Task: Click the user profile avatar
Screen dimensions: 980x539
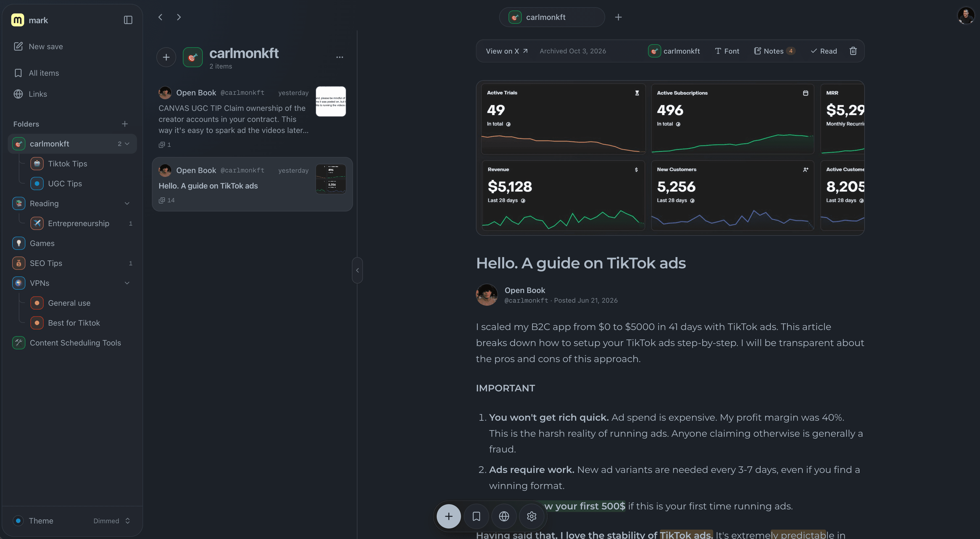Action: (x=966, y=16)
